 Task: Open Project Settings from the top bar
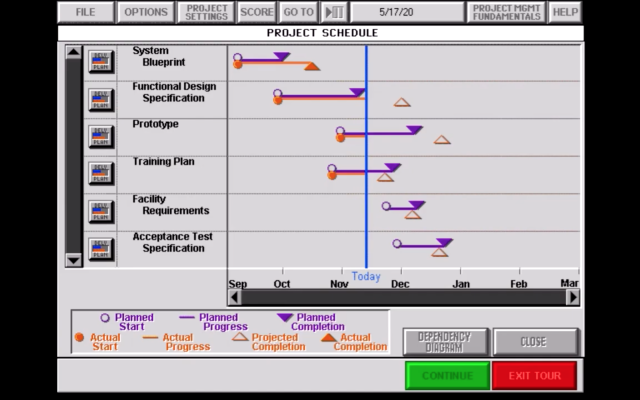tap(207, 12)
